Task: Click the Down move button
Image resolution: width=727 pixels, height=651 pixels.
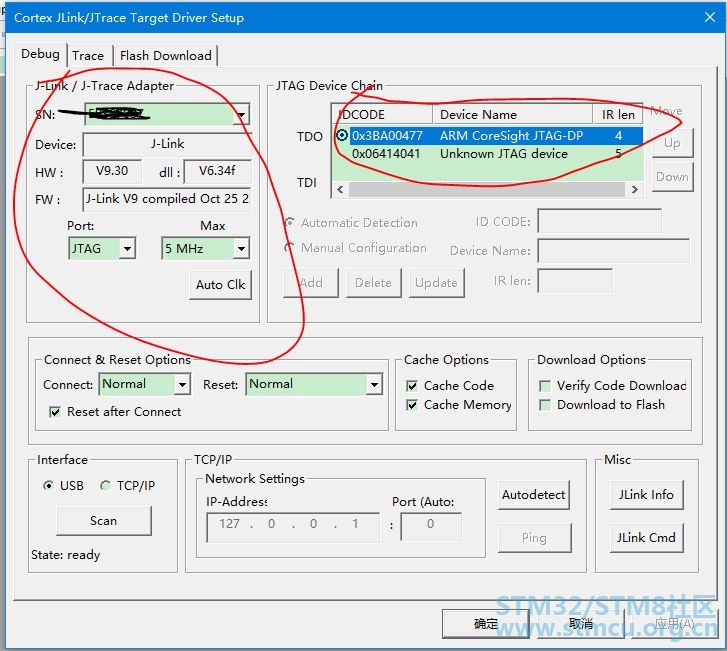Action: 672,177
